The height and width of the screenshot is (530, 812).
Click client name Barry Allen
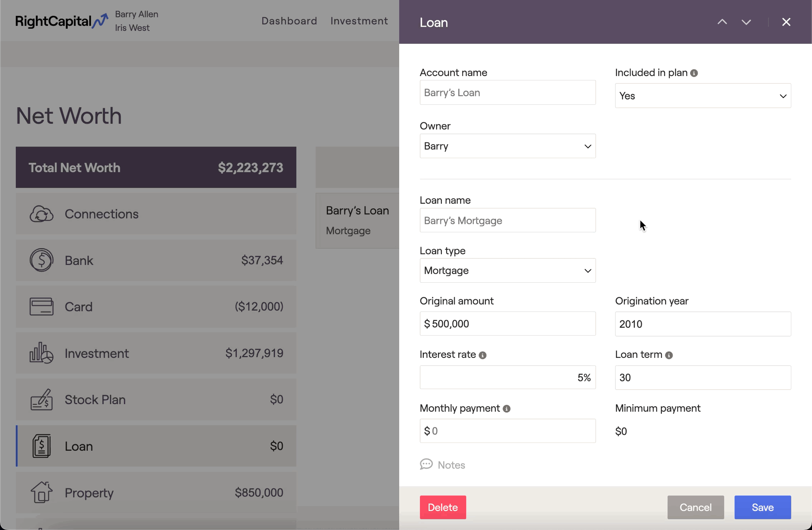[136, 14]
